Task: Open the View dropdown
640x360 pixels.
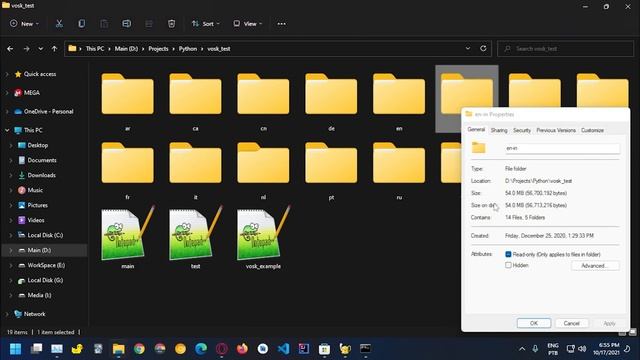Action: pos(247,24)
